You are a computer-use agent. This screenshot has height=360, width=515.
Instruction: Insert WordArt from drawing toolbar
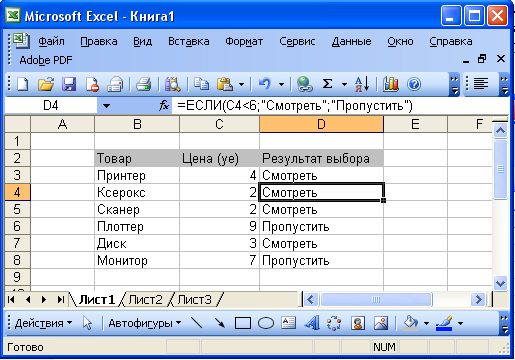tap(312, 323)
